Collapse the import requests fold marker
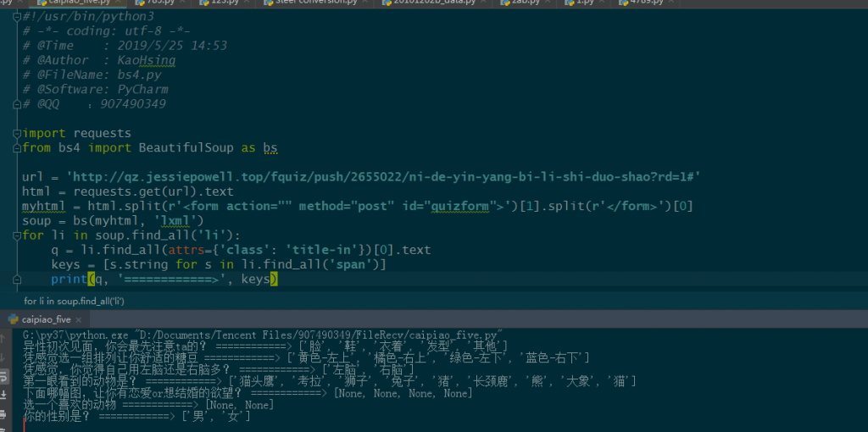This screenshot has height=432, width=868. click(x=18, y=133)
